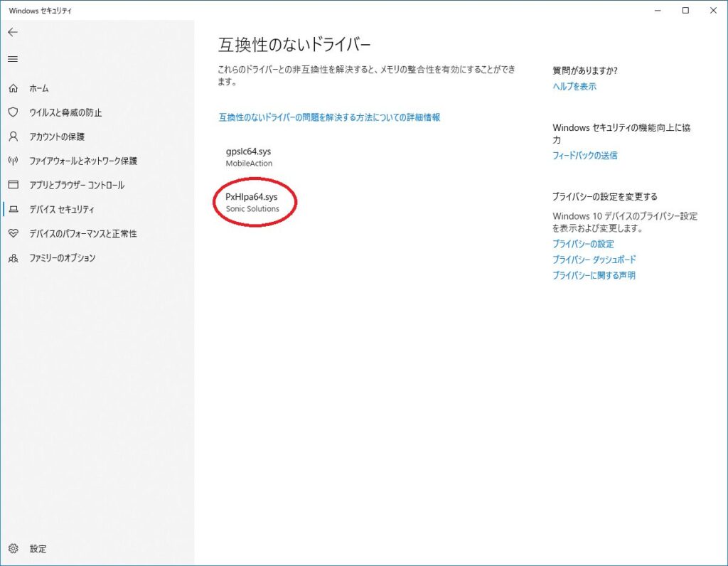
Task: Select the device security laptop icon
Action: (14, 210)
